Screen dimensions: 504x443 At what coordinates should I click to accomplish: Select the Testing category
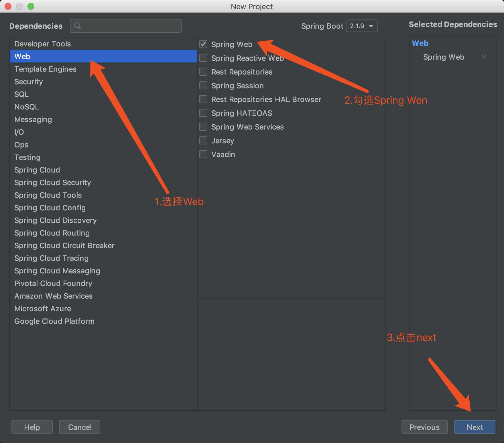pos(103,157)
